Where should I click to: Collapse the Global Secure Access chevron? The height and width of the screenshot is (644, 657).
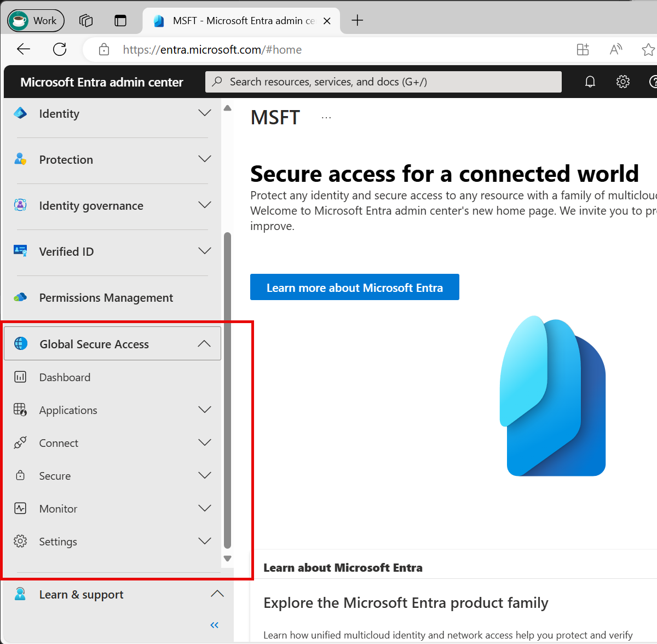[x=204, y=344]
